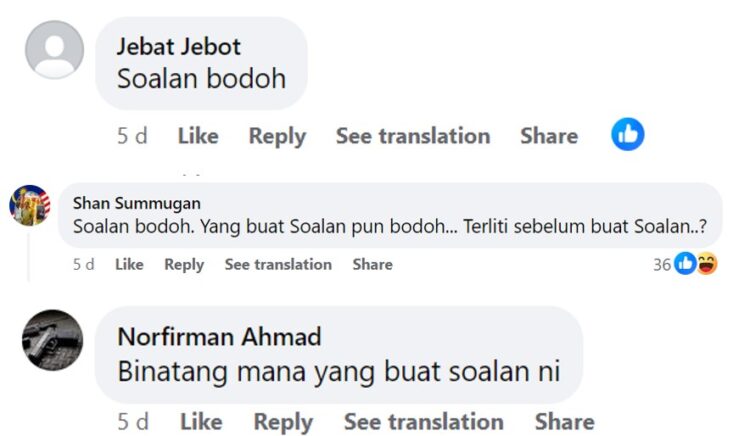750x436 pixels.
Task: Reply to Shan Summugan's comment
Action: pos(184,264)
